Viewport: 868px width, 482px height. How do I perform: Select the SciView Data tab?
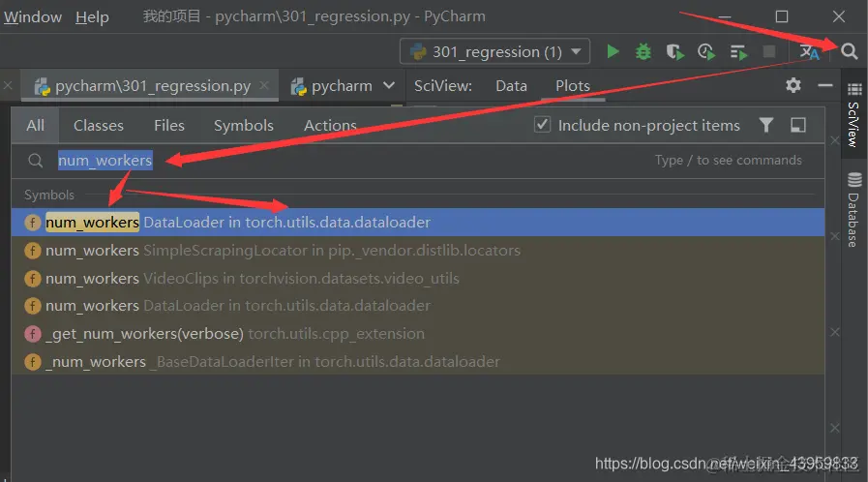pyautogui.click(x=511, y=86)
